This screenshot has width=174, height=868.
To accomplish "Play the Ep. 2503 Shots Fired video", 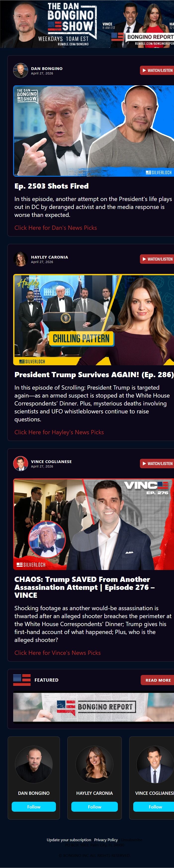I will tap(94, 131).
